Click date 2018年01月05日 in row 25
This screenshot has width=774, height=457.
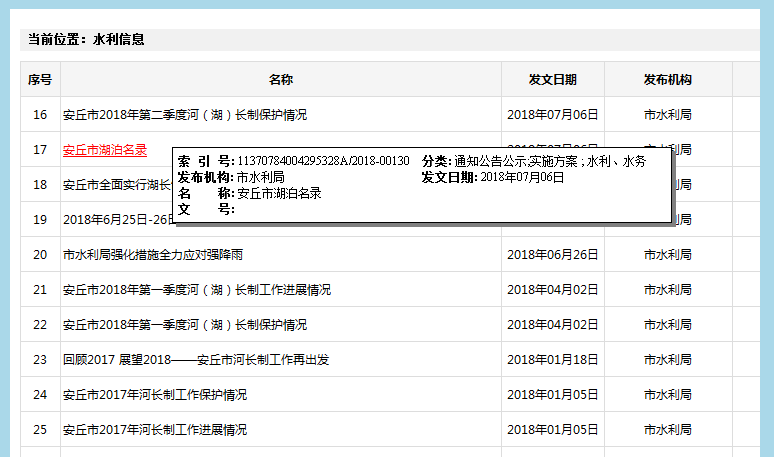[553, 430]
